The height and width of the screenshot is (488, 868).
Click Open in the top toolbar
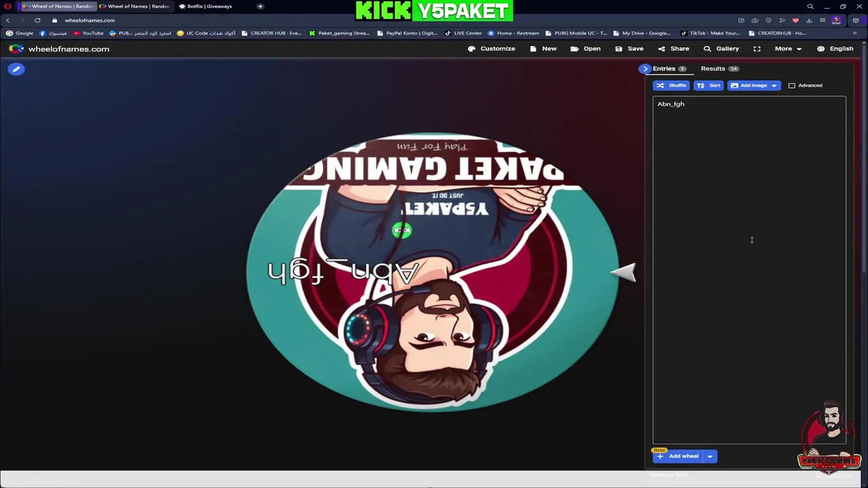585,49
